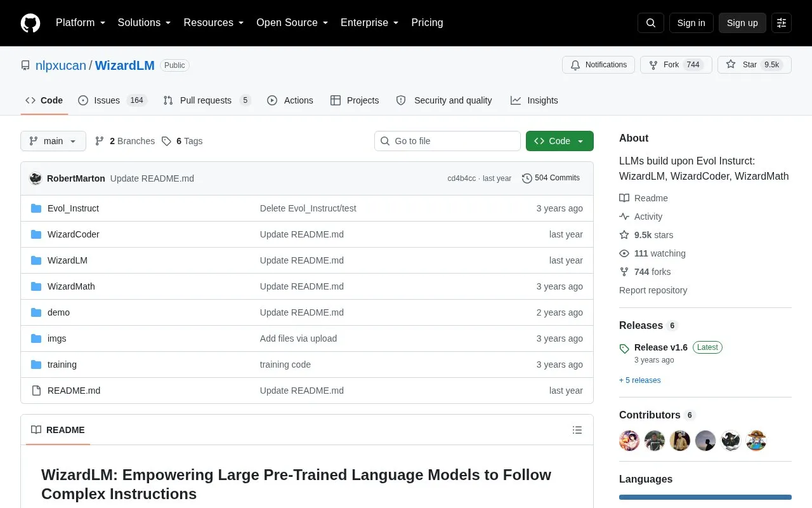812x508 pixels.
Task: Open the third contributor avatar
Action: pyautogui.click(x=680, y=441)
